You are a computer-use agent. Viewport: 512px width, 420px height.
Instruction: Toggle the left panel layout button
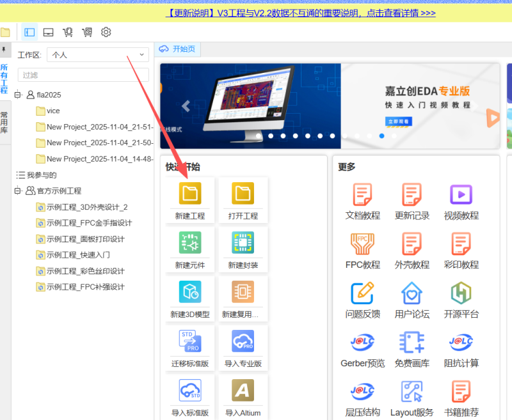pos(29,32)
